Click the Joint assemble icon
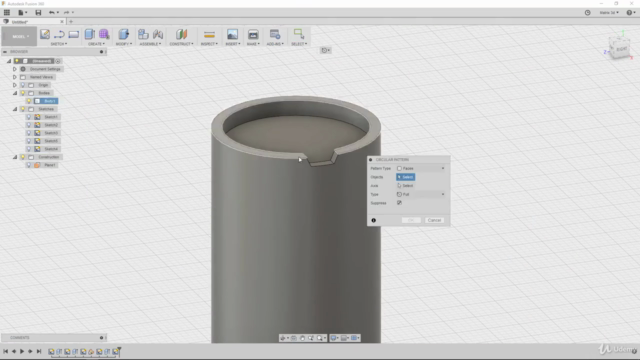Viewport: 640px width, 360px height. 158,34
